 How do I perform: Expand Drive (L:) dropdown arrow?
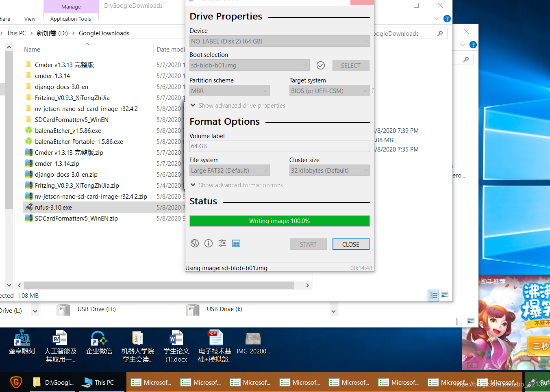35,311
